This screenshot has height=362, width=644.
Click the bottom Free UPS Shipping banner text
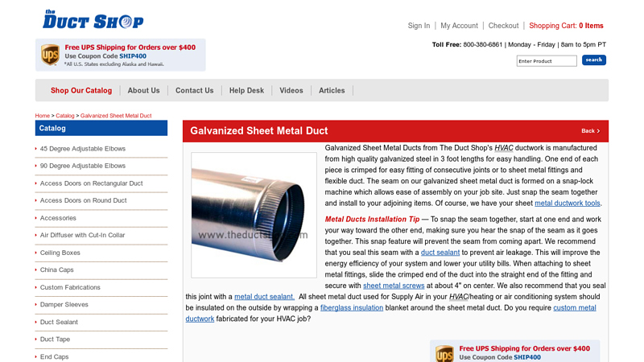click(x=525, y=348)
